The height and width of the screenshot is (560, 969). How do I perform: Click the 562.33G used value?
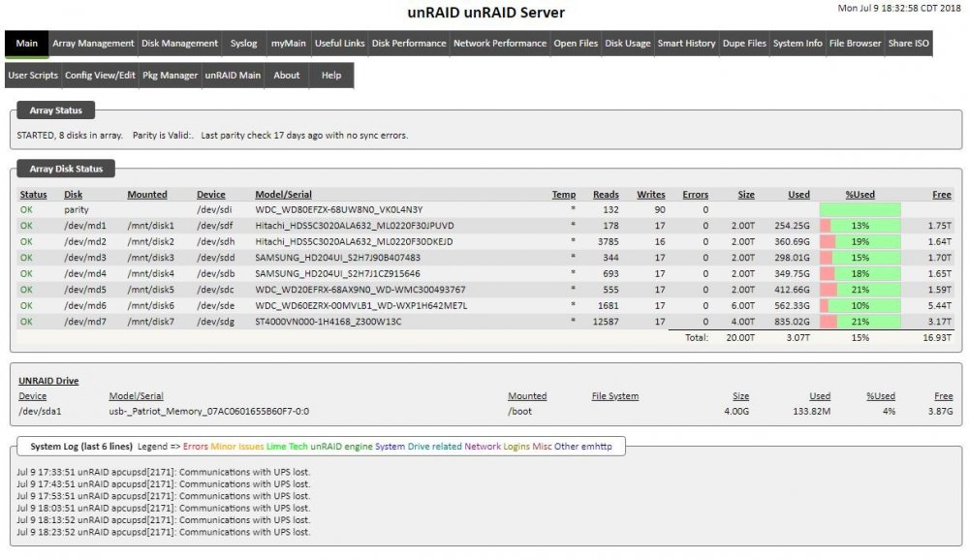click(x=792, y=305)
